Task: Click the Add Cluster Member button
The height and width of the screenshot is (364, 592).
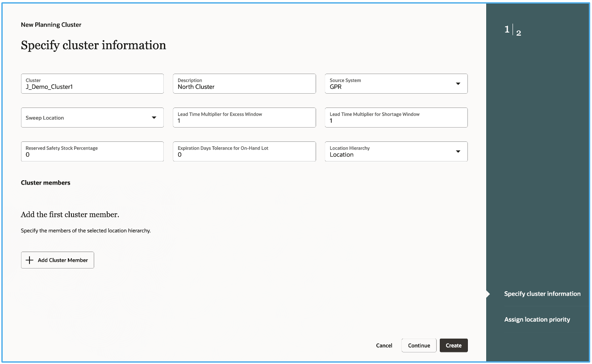Action: 57,260
